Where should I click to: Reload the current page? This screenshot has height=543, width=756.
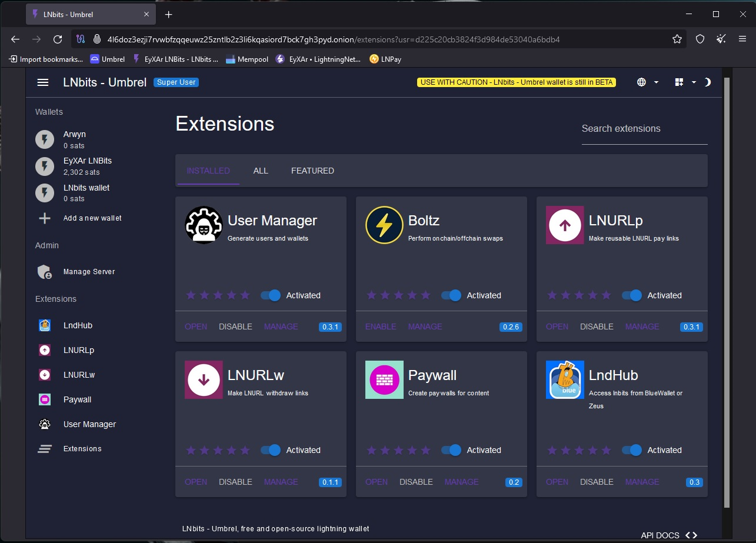point(58,39)
